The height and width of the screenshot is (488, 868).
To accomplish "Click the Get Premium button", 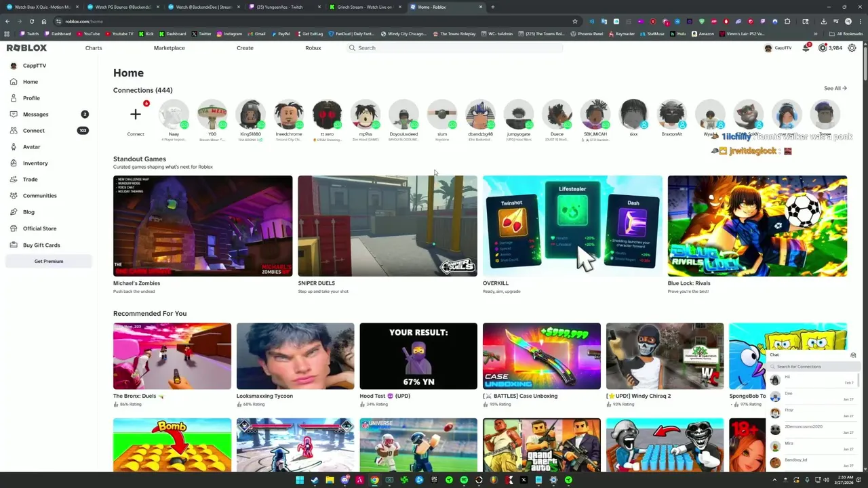I will click(x=49, y=261).
